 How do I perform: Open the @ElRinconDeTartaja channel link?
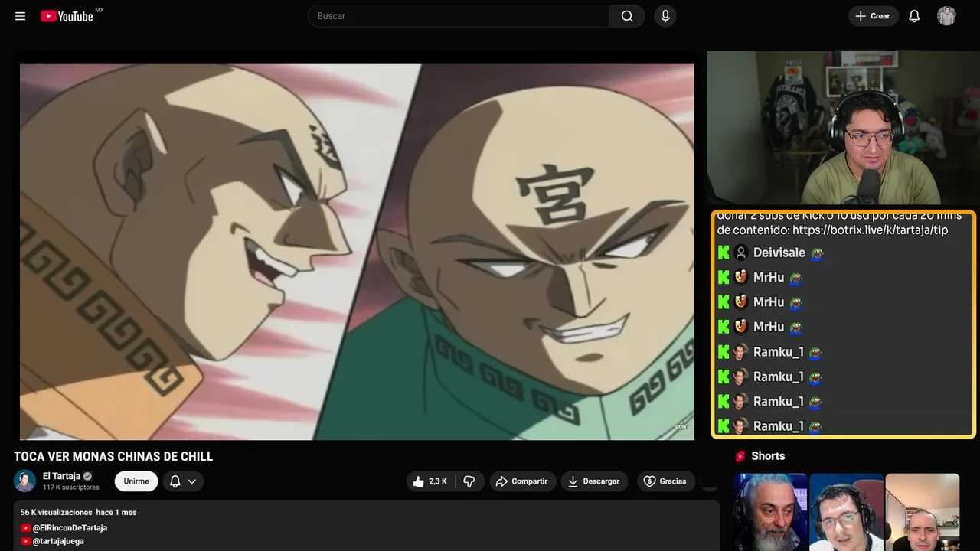(x=70, y=528)
